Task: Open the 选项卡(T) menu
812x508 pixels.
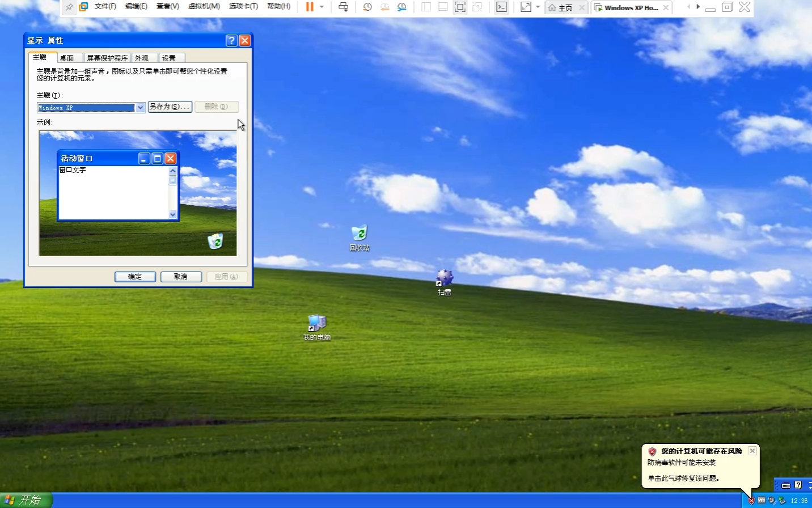Action: (243, 6)
